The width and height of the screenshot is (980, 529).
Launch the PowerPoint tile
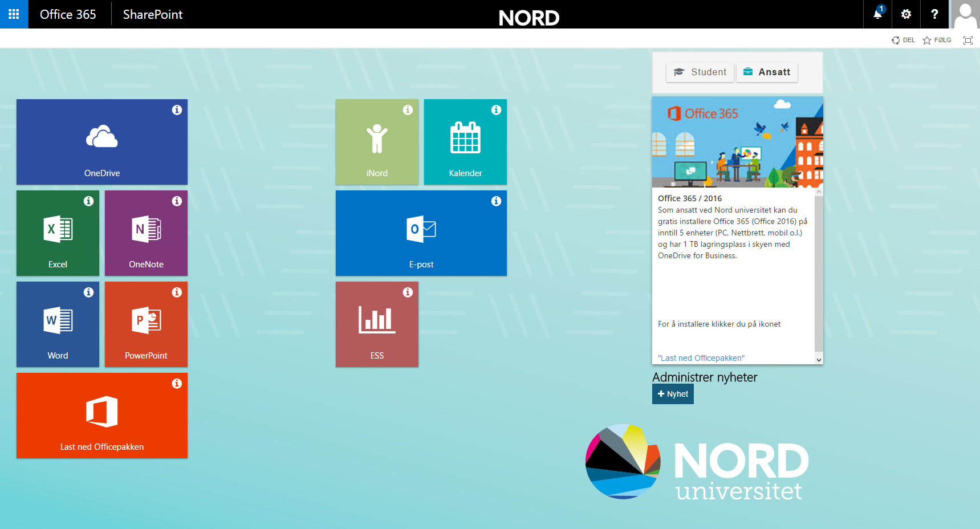146,324
